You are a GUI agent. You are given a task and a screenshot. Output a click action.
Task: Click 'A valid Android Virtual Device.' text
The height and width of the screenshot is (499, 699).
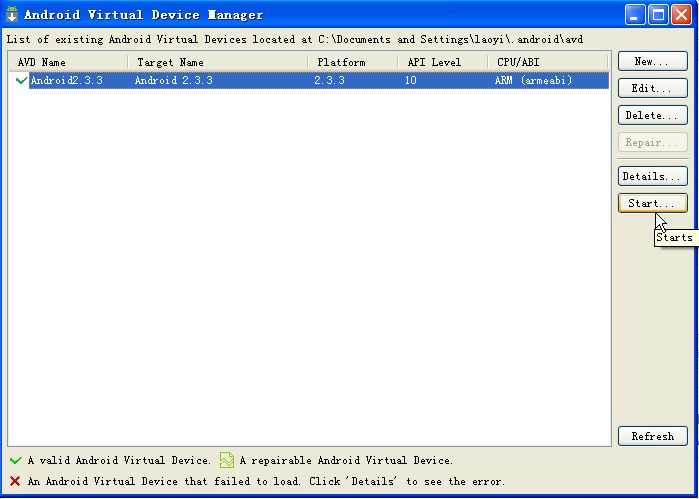tap(119, 460)
